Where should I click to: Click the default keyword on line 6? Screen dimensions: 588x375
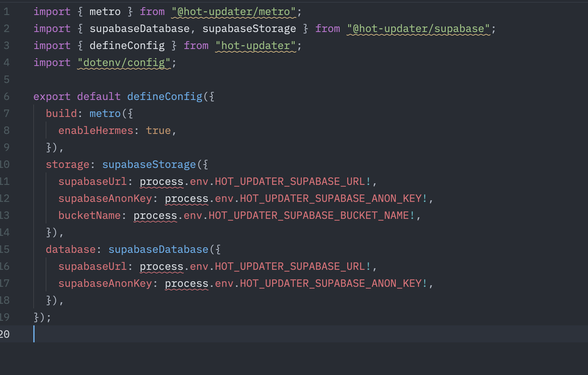[x=99, y=97]
